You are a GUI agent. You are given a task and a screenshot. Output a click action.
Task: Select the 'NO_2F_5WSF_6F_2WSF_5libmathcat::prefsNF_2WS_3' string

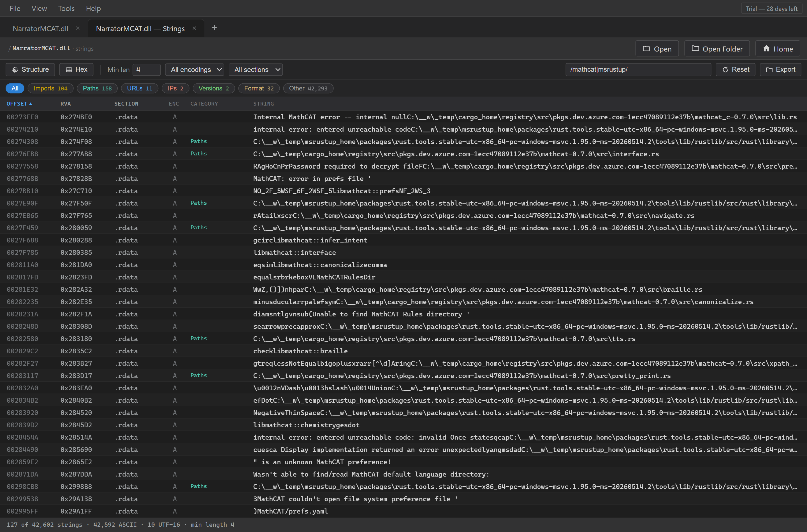[x=342, y=191]
